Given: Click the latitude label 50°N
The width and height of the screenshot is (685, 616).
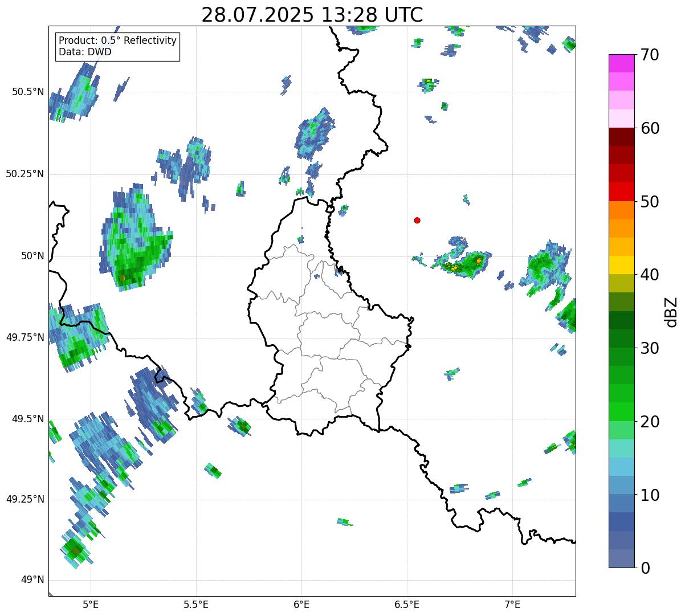Looking at the screenshot, I should point(32,256).
